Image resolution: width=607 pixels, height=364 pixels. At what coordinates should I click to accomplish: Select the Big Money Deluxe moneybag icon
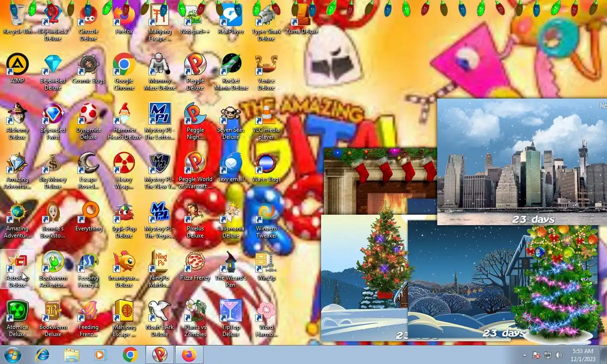pyautogui.click(x=53, y=170)
